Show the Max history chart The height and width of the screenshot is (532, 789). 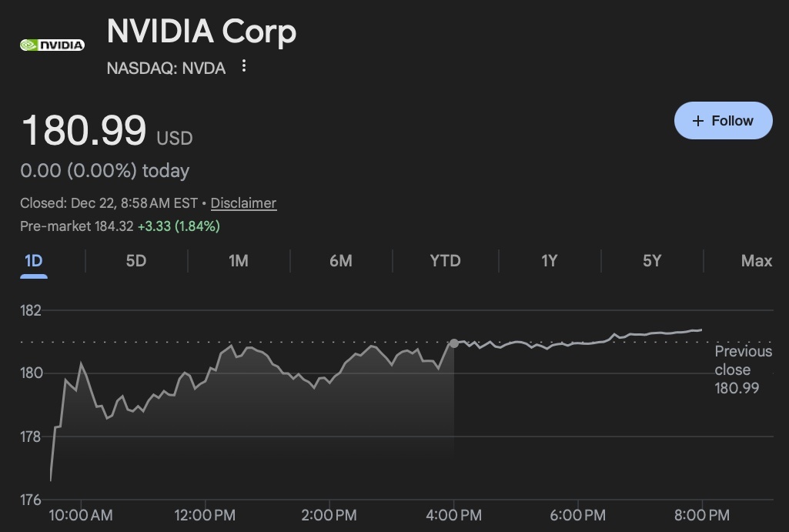pos(756,261)
